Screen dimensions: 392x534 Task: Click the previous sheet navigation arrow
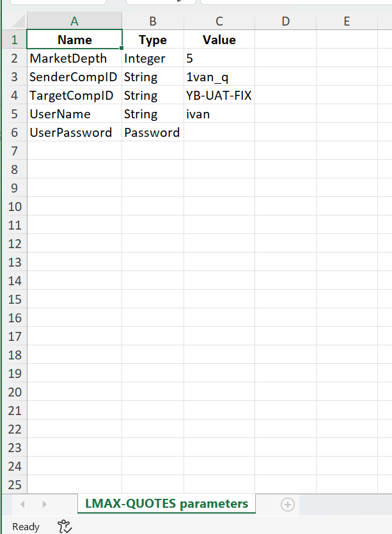(23, 505)
